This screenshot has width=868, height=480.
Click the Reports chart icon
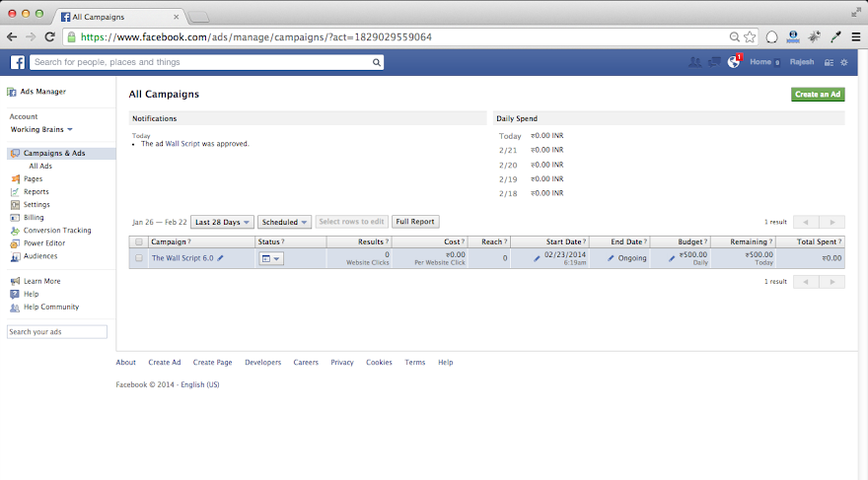(x=16, y=192)
